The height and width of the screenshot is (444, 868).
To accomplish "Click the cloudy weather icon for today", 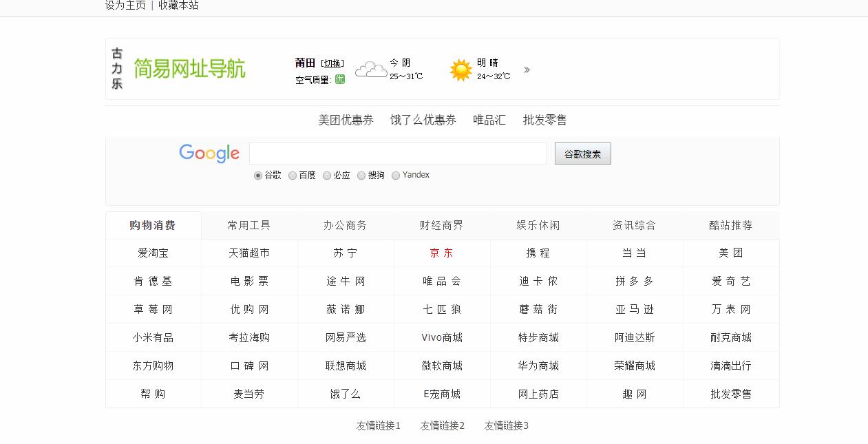I will tap(370, 69).
